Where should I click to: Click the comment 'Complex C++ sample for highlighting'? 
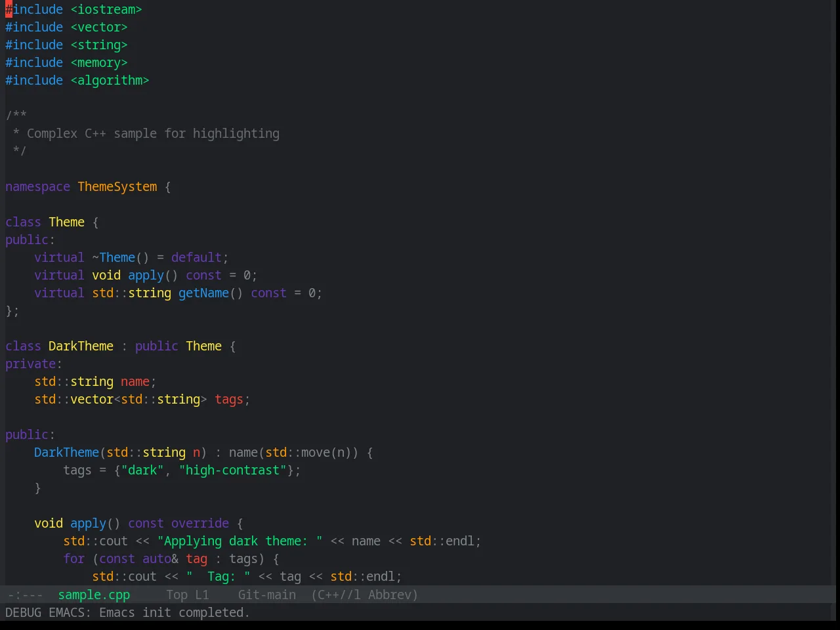[x=153, y=133]
